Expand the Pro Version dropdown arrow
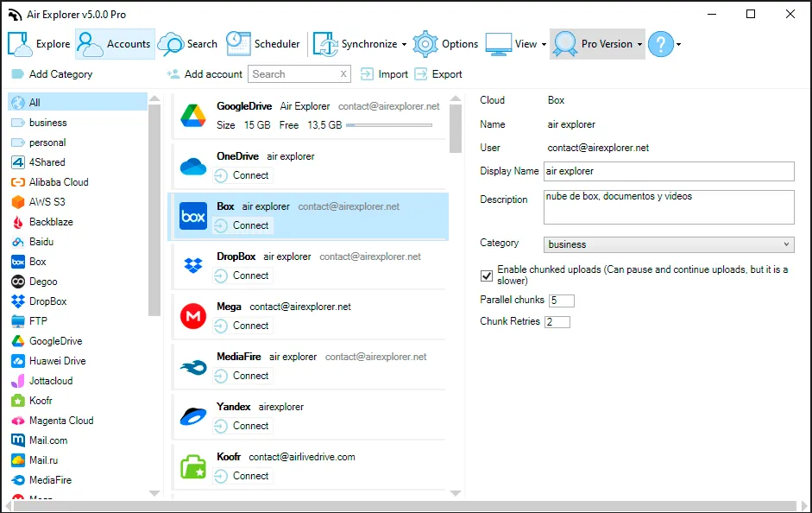 [639, 45]
